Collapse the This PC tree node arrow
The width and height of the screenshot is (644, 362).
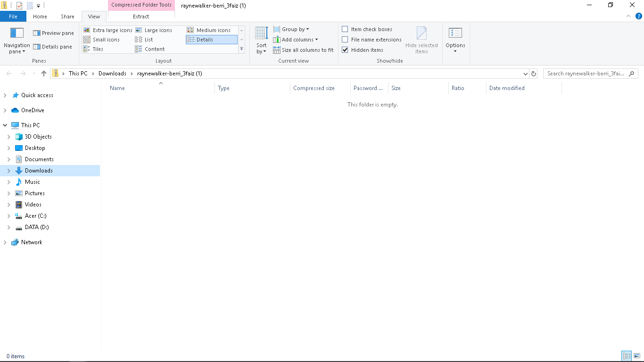pyautogui.click(x=5, y=125)
